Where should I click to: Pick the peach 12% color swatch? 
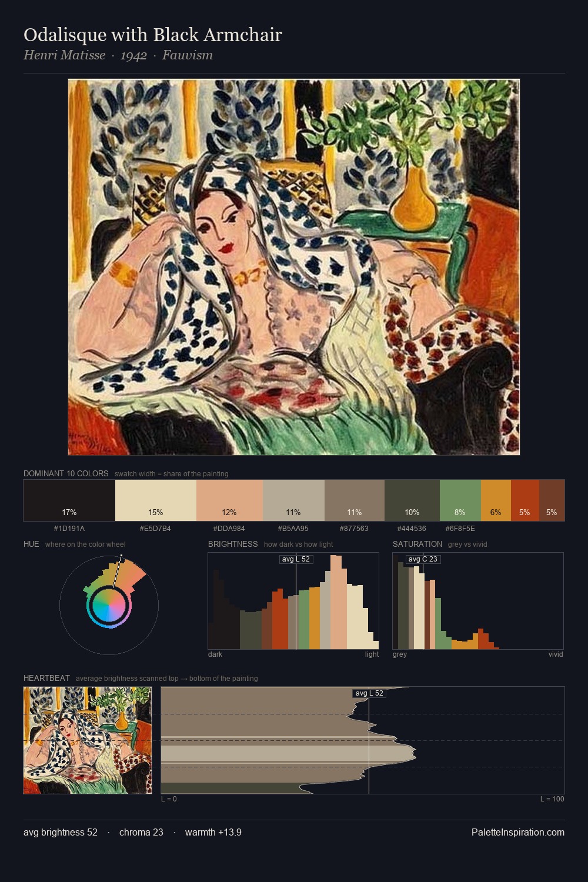click(229, 500)
